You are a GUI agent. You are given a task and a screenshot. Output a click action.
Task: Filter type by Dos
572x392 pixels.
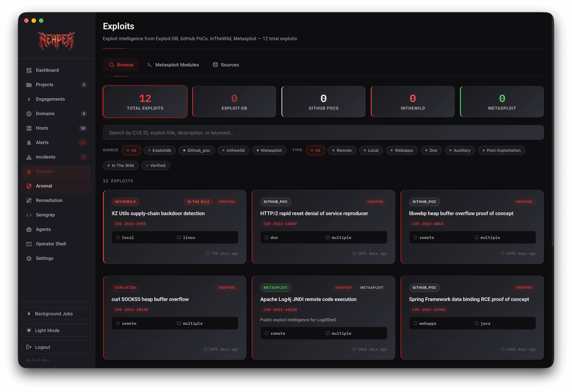click(x=431, y=150)
